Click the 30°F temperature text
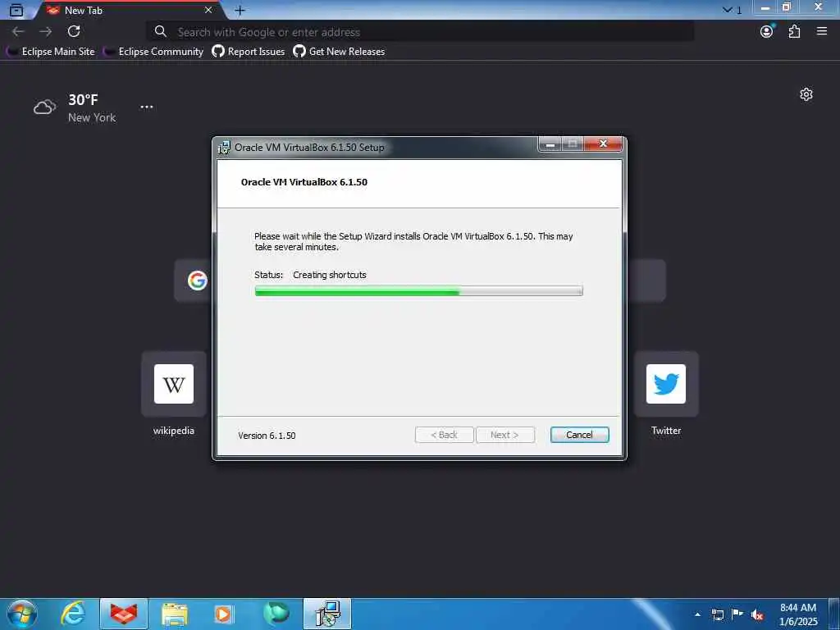 83,99
